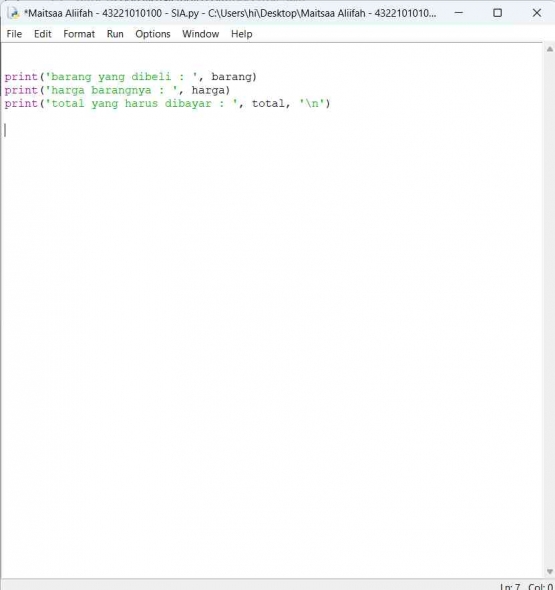The width and height of the screenshot is (555, 590).
Task: Click the Python IDLE icon in title bar
Action: click(x=14, y=13)
